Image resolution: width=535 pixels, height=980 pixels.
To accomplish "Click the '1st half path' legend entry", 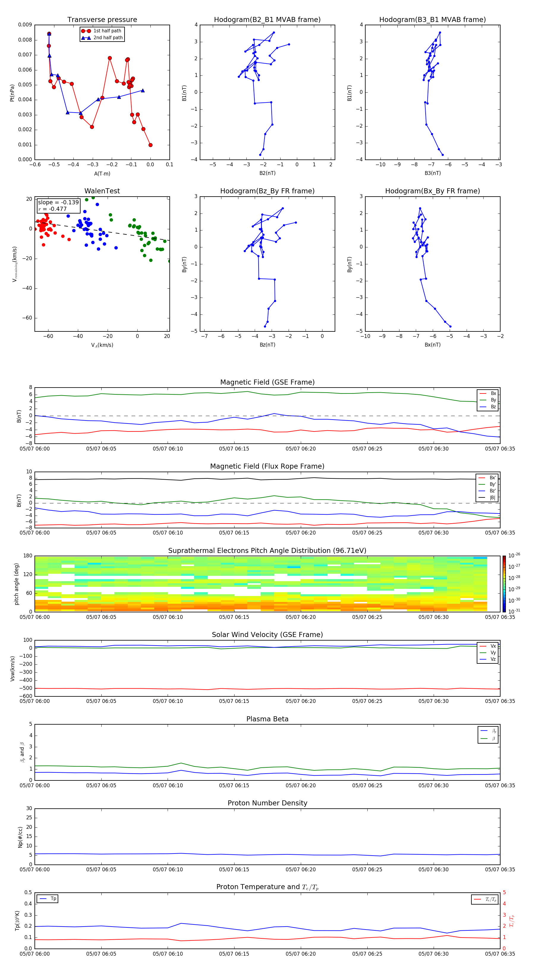I will click(x=101, y=31).
